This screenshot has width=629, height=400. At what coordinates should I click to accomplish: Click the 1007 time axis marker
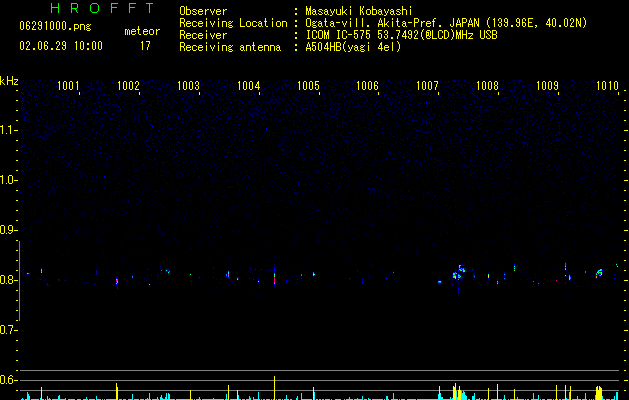(x=427, y=86)
